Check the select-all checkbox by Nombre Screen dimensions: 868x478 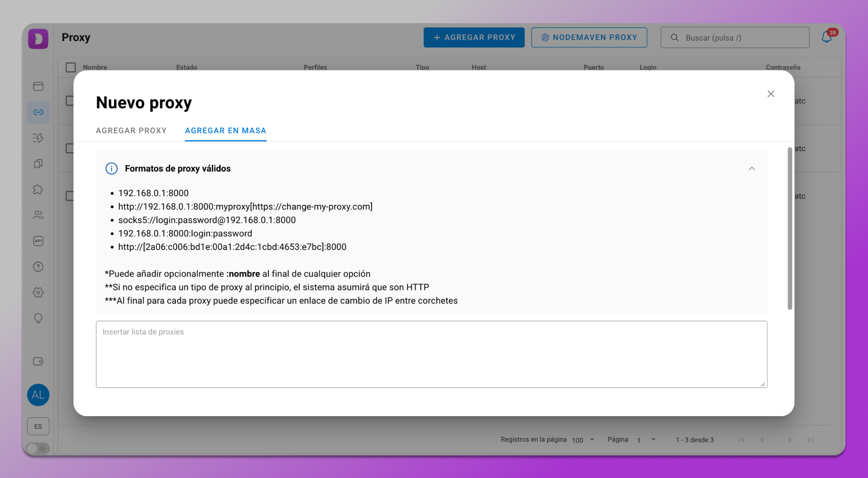(71, 68)
